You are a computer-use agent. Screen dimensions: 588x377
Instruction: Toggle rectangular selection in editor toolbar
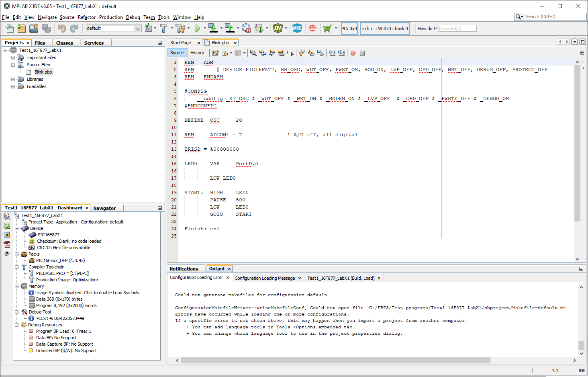coord(290,53)
